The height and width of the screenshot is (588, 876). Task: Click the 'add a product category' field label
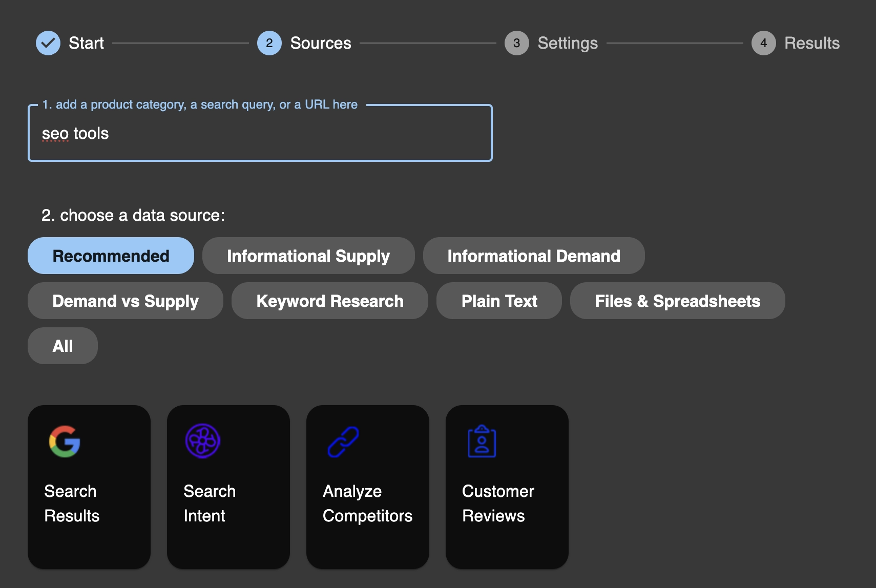point(200,104)
